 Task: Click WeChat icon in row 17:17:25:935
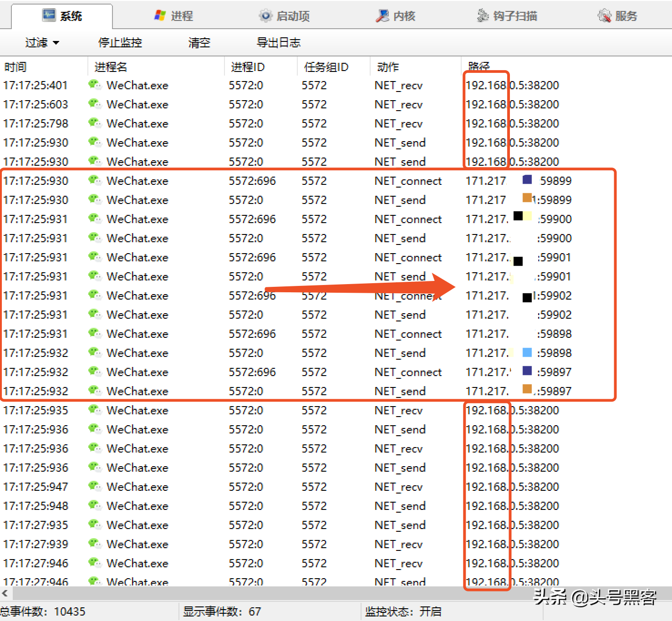tap(95, 410)
